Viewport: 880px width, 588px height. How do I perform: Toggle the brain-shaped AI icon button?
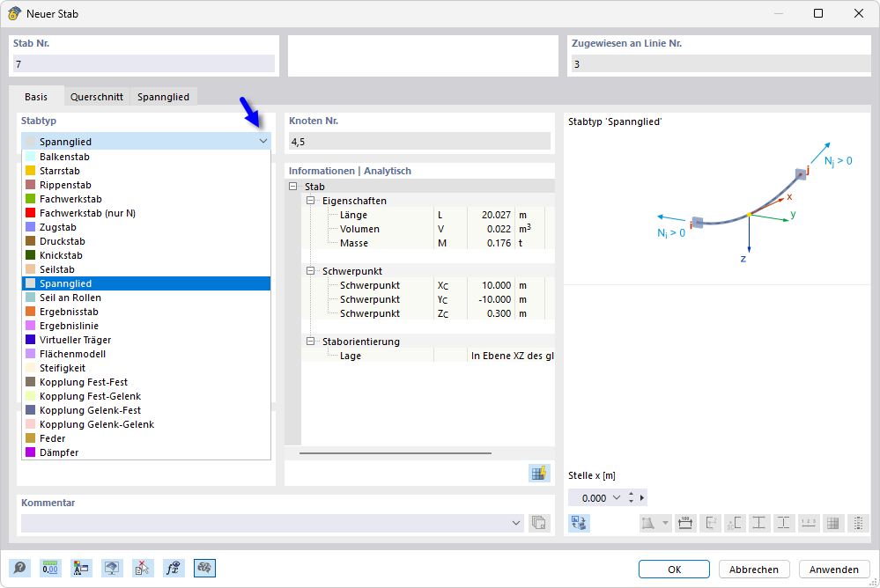coord(204,569)
